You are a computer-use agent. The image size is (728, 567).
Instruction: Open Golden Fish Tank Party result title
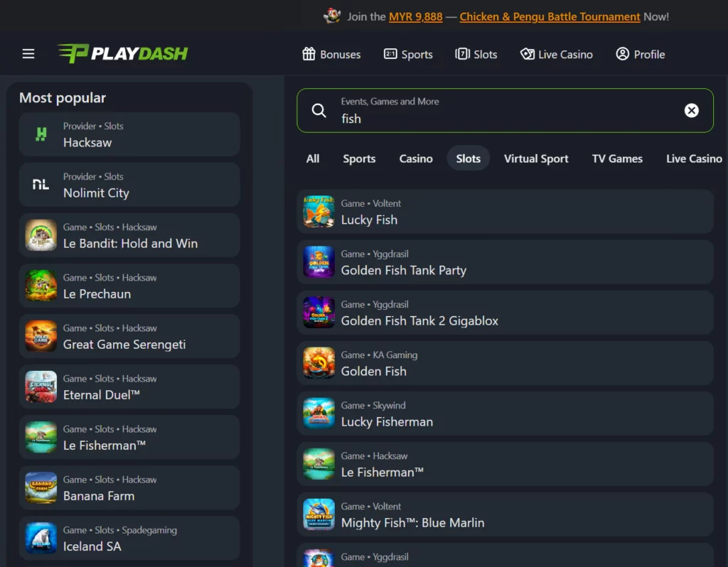coord(404,271)
